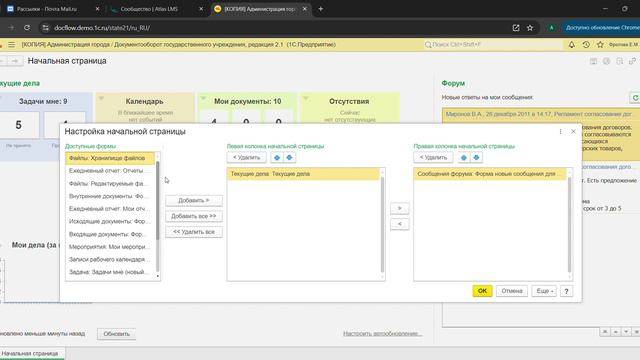Select Сообщения форума item in right column
The image size is (640, 360).
click(x=490, y=174)
